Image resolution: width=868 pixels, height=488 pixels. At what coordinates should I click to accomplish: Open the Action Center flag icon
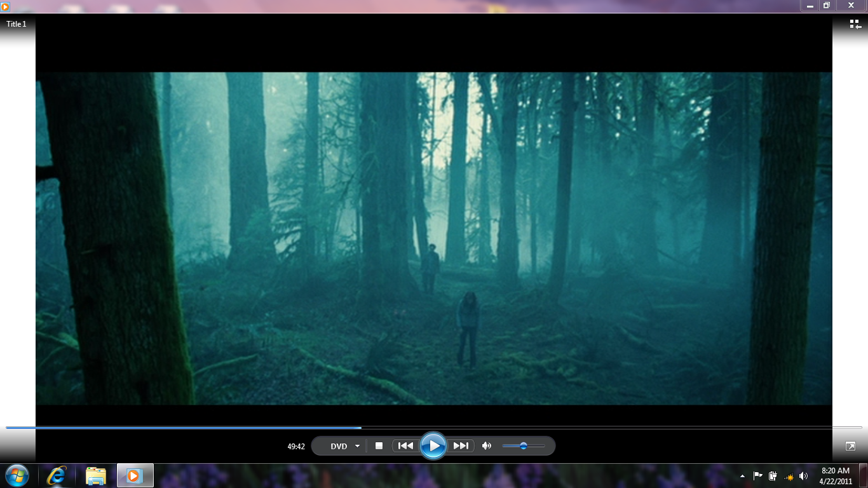point(758,475)
